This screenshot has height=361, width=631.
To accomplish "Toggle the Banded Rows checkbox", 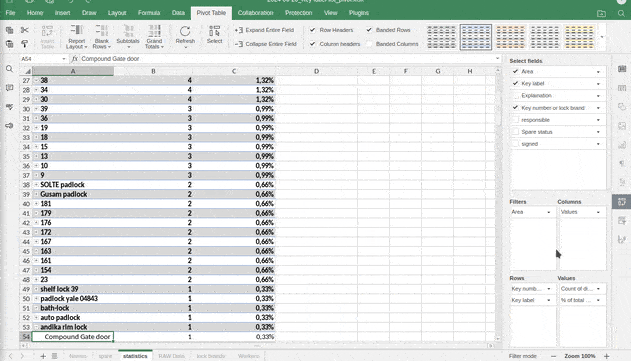I will point(369,30).
